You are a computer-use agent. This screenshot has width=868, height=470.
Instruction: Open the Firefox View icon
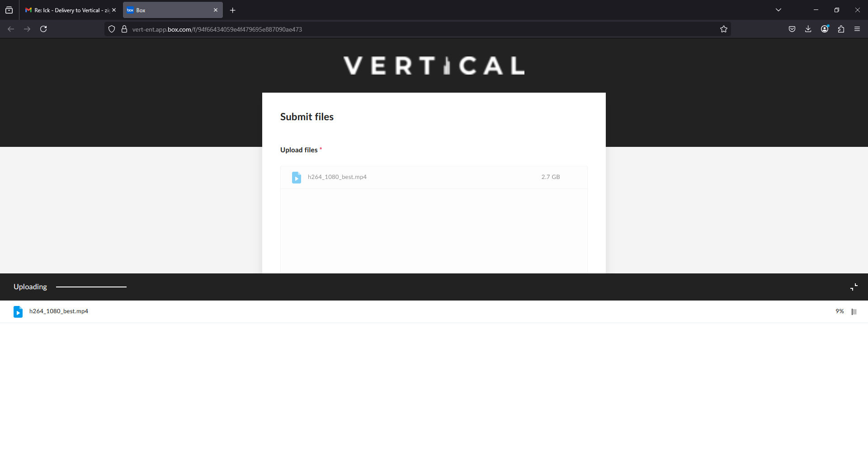9,10
